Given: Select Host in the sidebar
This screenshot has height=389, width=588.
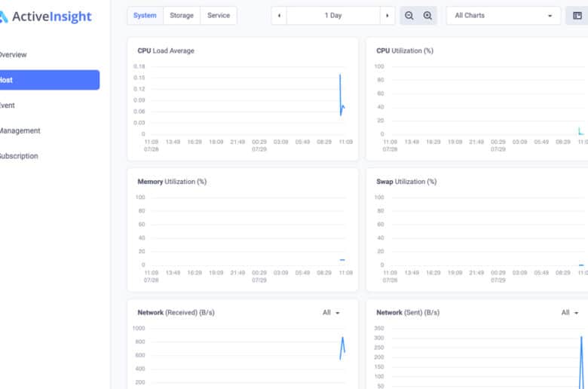Looking at the screenshot, I should click(50, 80).
